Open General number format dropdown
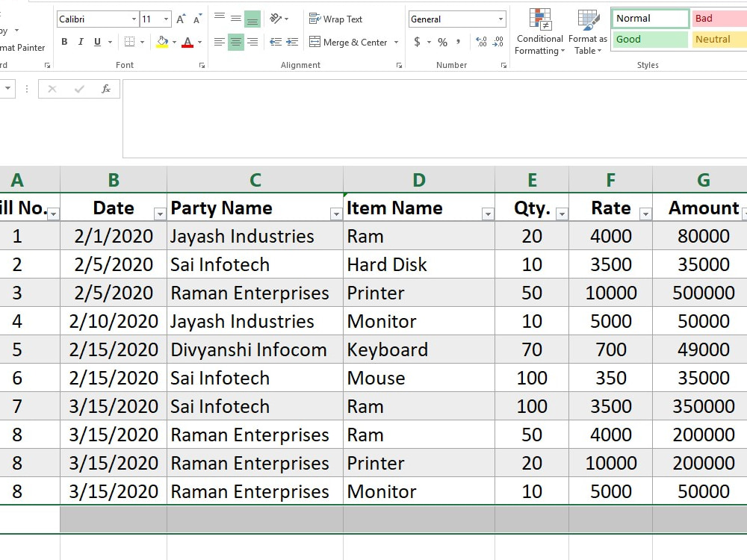Viewport: 747px width, 560px height. [x=500, y=19]
